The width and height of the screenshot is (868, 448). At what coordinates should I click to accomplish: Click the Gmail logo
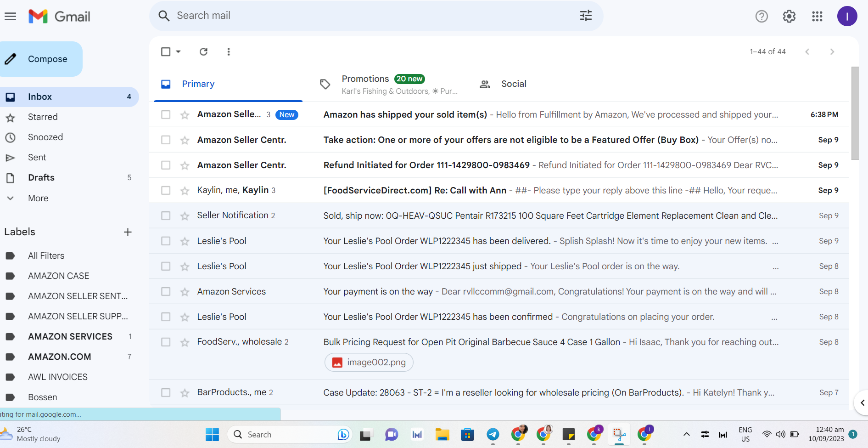[59, 17]
